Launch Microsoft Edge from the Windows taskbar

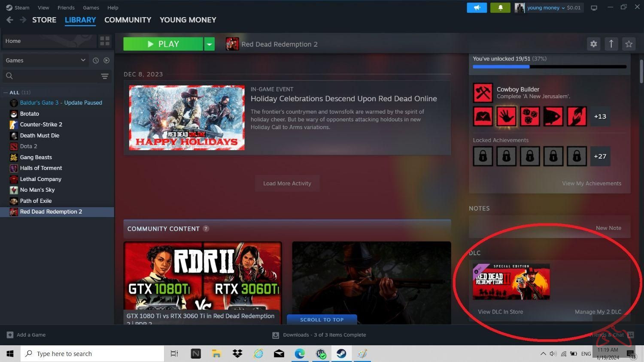[x=299, y=353]
